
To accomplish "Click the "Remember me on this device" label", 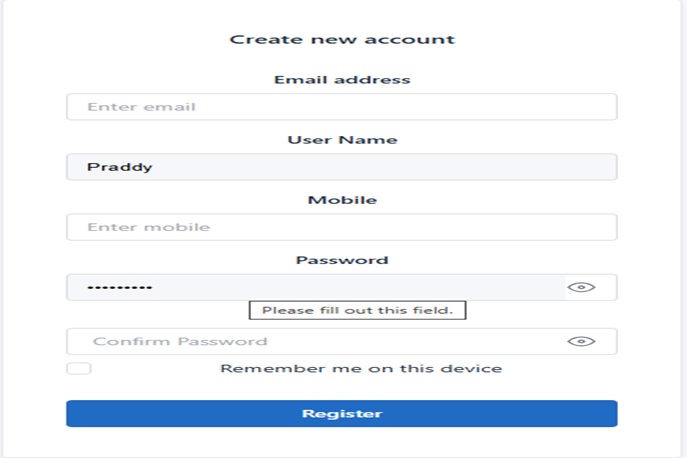I will 361,368.
